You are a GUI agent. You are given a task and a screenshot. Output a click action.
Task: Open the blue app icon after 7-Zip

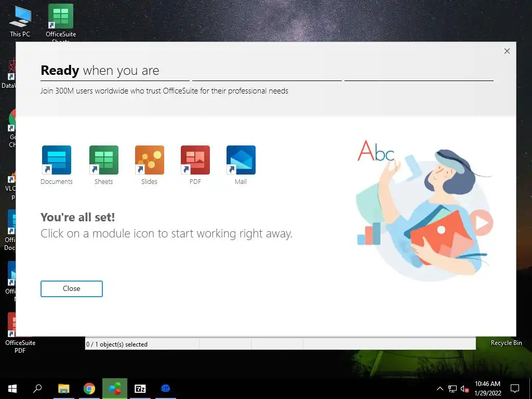tap(166, 389)
